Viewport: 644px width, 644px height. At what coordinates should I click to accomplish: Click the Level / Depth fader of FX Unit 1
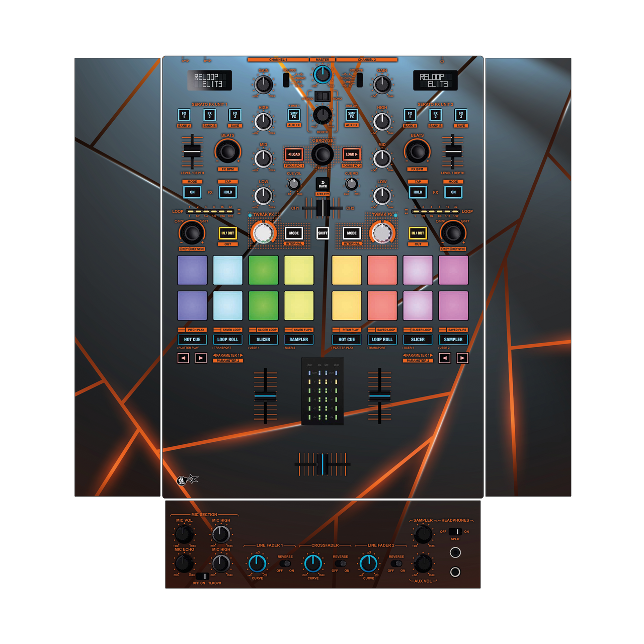tap(192, 151)
